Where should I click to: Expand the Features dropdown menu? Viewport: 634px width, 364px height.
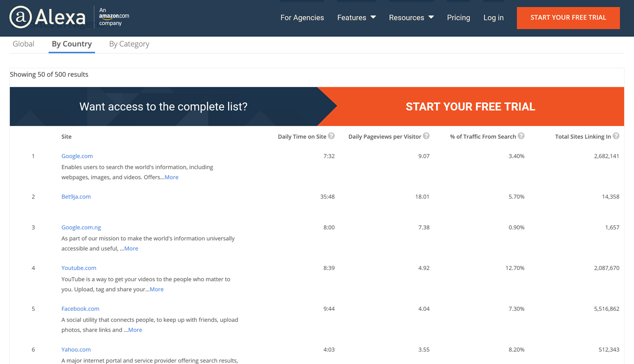(x=356, y=17)
